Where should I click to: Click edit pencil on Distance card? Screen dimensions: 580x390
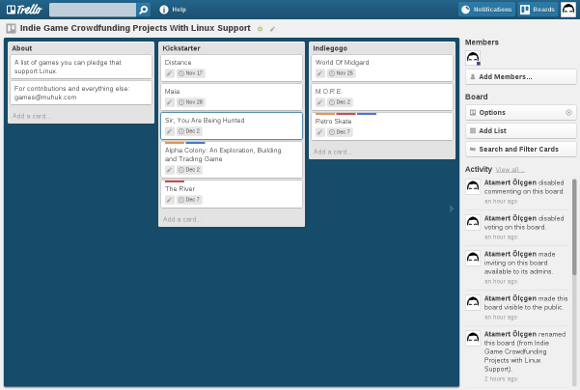tap(169, 73)
